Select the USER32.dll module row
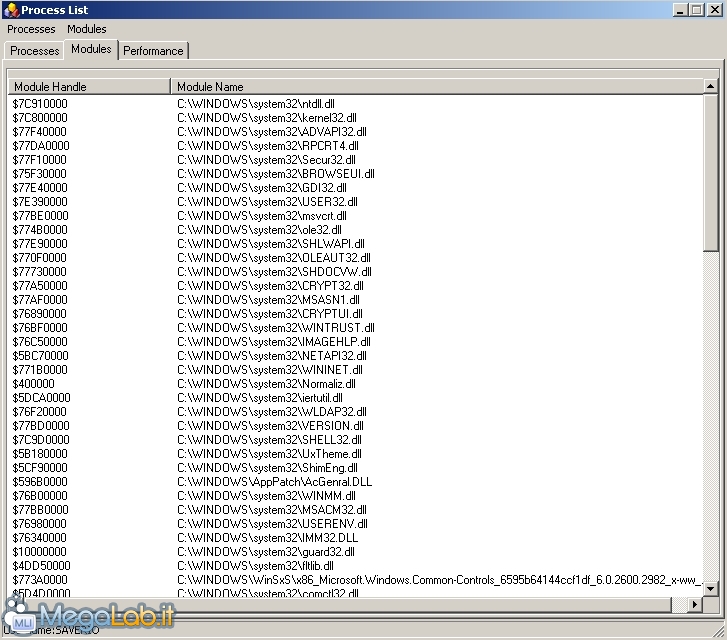Image resolution: width=727 pixels, height=640 pixels. (x=356, y=202)
